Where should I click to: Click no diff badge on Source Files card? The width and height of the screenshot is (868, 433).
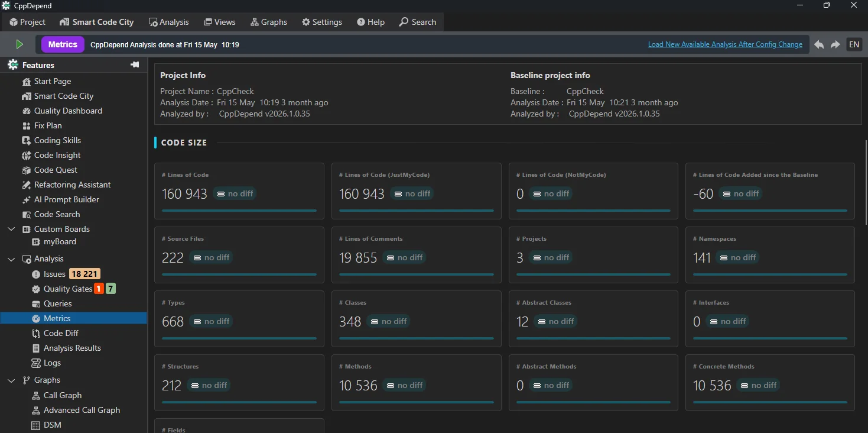click(x=212, y=257)
